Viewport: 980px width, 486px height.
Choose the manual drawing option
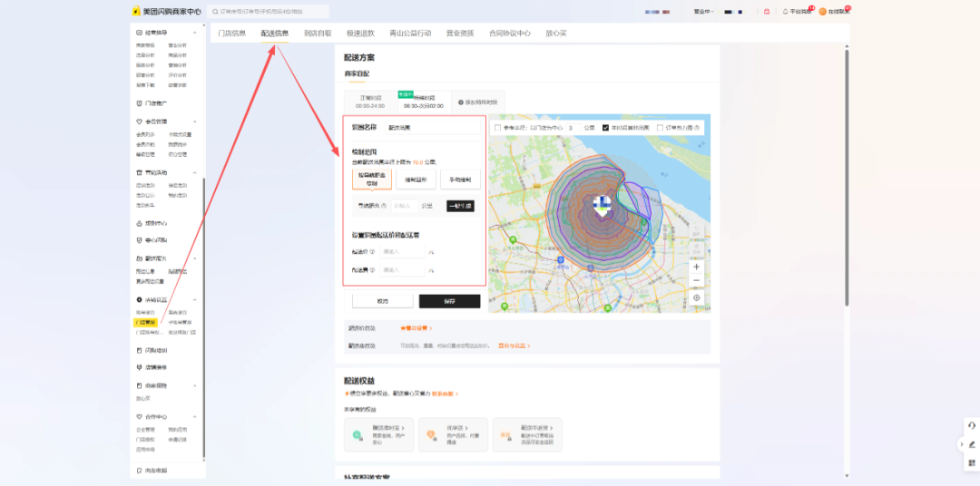(460, 180)
